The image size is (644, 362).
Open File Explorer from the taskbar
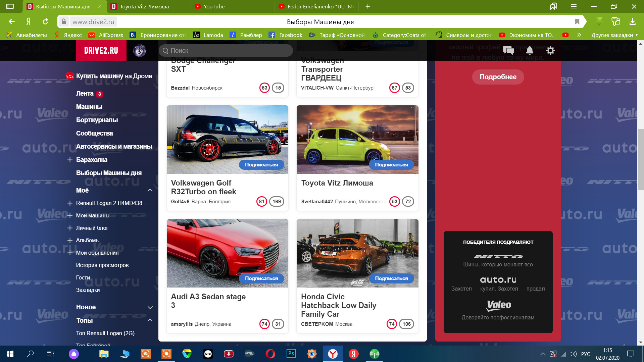coord(104,354)
